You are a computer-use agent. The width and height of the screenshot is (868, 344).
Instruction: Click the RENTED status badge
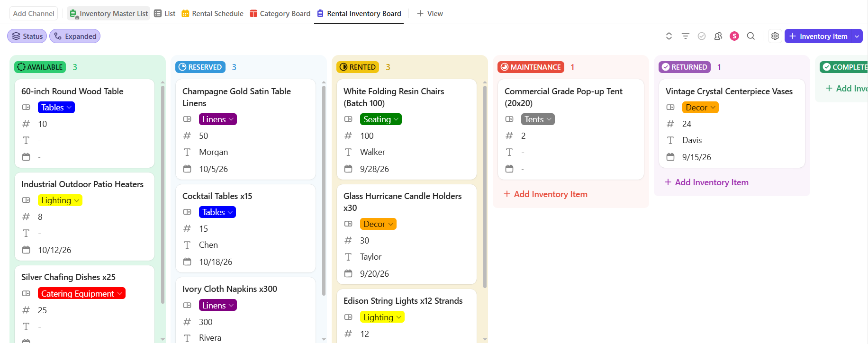click(358, 67)
